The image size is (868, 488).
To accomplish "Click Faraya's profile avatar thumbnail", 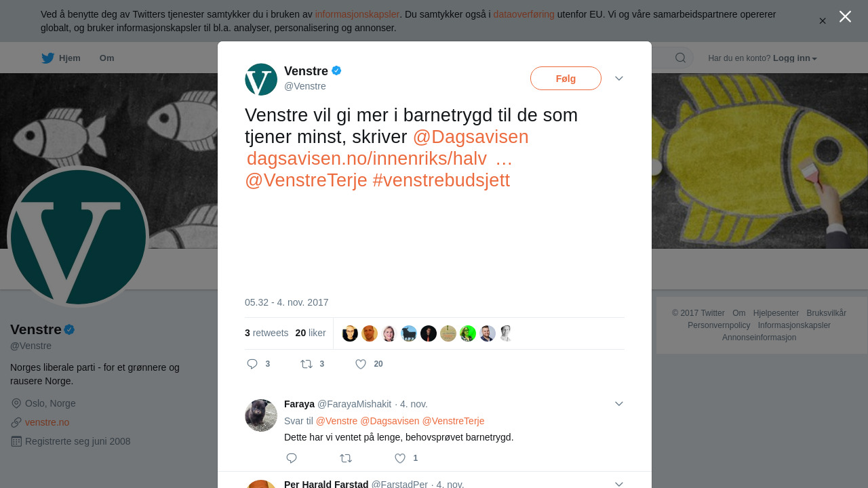I will point(261,415).
